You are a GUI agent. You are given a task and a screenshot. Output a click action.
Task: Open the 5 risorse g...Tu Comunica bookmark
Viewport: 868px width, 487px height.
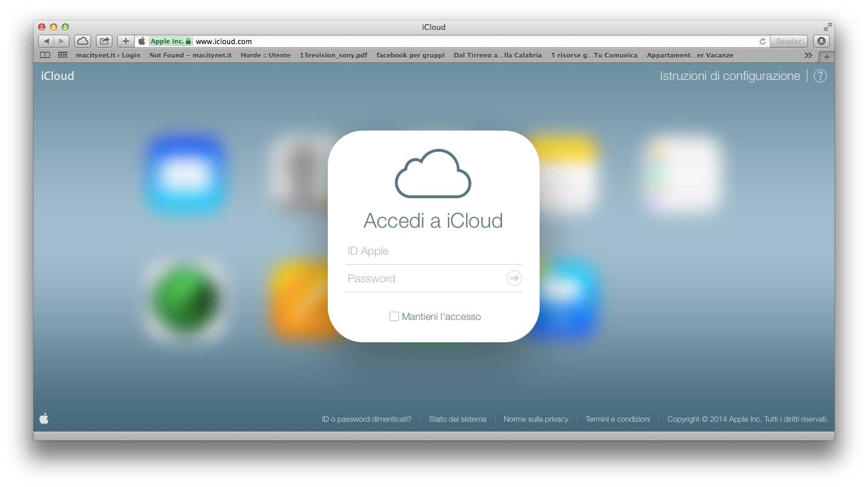[594, 55]
